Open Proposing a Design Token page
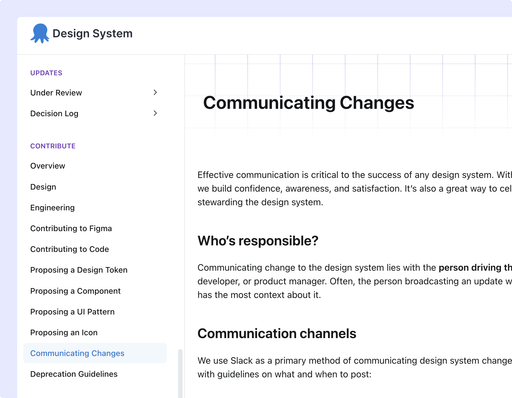 (x=79, y=270)
